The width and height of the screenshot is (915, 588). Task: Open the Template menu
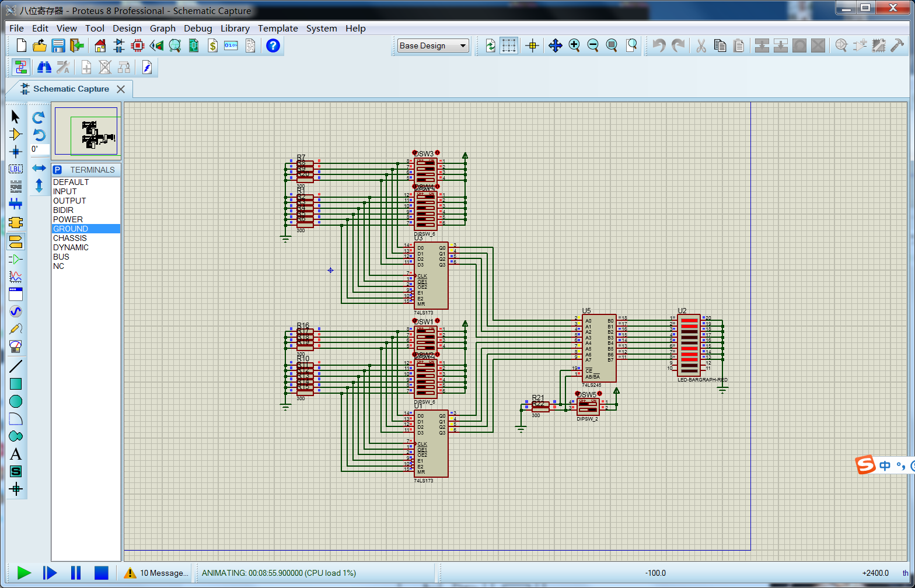point(278,28)
